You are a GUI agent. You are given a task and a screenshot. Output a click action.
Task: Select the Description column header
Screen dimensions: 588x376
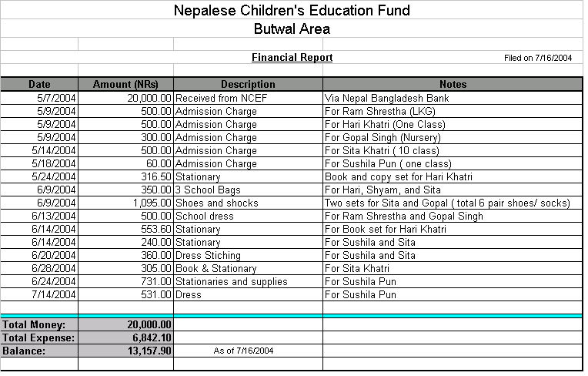(248, 84)
